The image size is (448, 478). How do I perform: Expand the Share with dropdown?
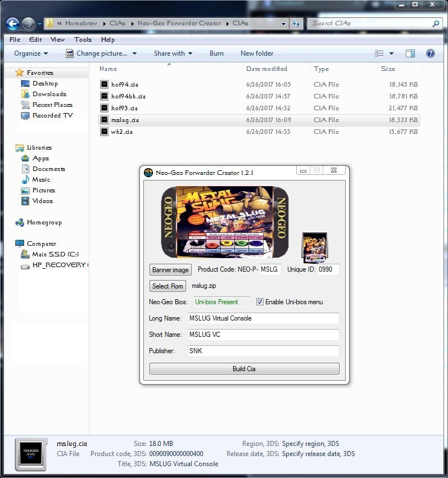point(173,53)
